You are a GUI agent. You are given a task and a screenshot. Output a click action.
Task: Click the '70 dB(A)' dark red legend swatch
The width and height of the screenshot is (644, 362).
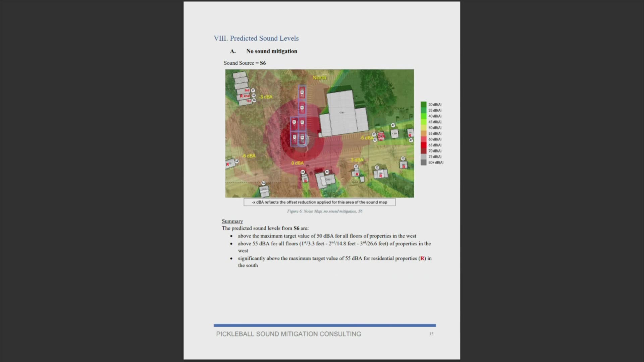click(424, 151)
